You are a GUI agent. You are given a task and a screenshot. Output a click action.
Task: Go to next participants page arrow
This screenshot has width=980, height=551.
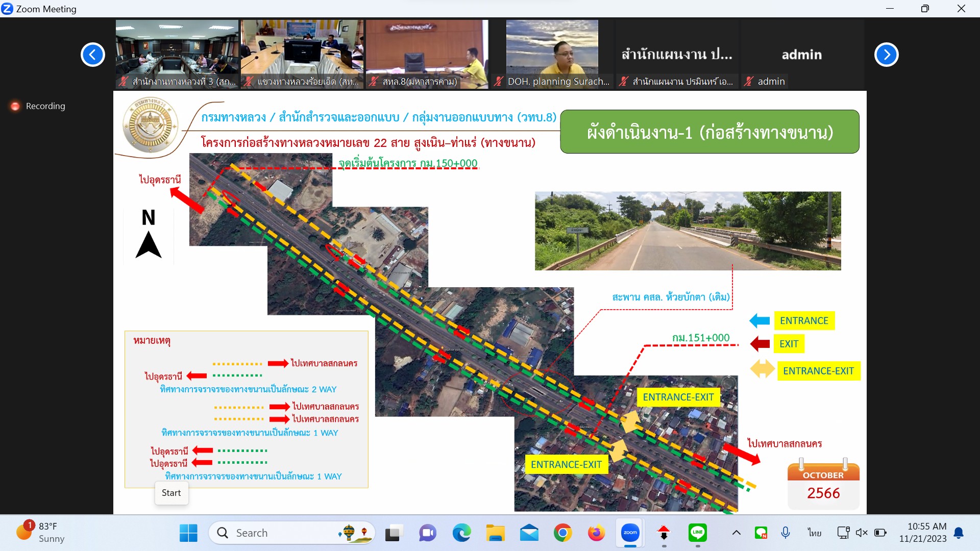pos(886,55)
